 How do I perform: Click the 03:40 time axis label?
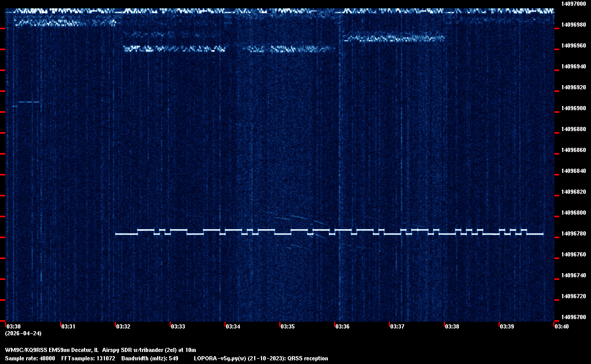click(562, 326)
